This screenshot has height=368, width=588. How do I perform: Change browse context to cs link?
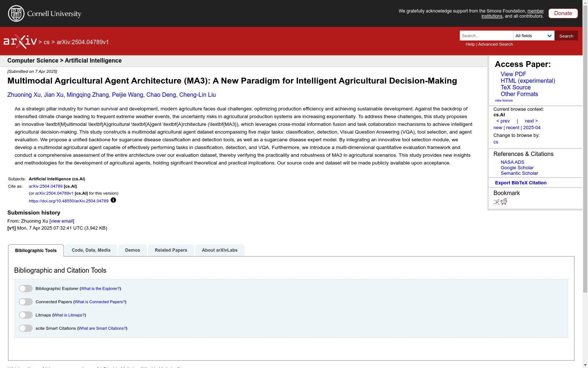pyautogui.click(x=496, y=142)
